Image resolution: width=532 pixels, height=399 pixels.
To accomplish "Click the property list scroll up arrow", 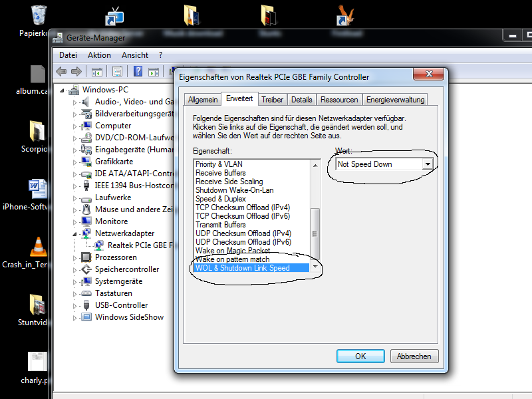I will [x=315, y=165].
